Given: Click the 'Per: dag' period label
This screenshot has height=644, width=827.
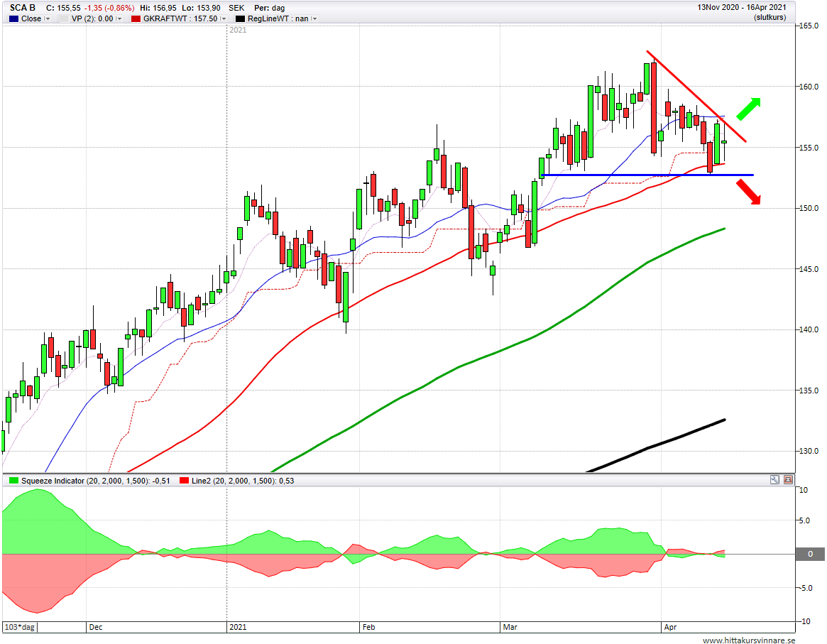Looking at the screenshot, I should [x=270, y=8].
